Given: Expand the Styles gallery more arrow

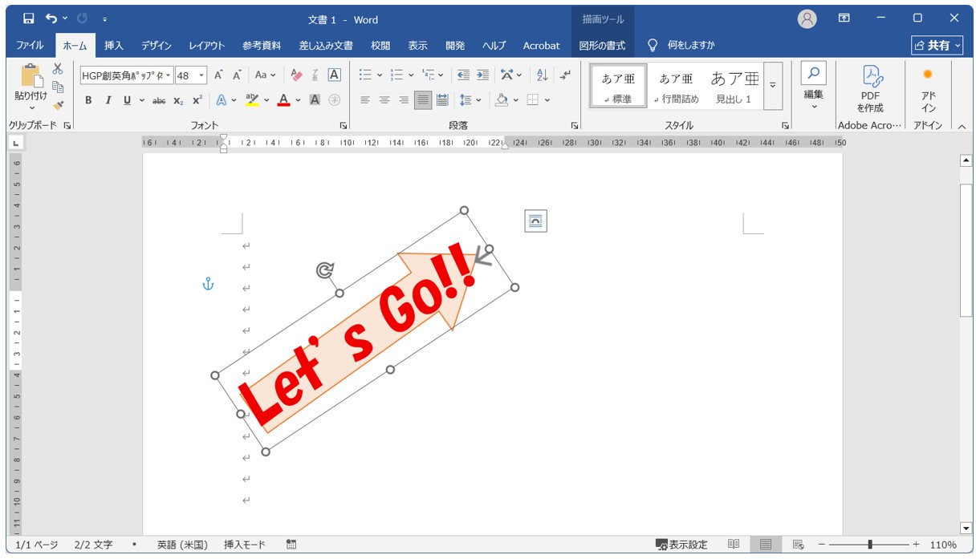Looking at the screenshot, I should (x=773, y=86).
